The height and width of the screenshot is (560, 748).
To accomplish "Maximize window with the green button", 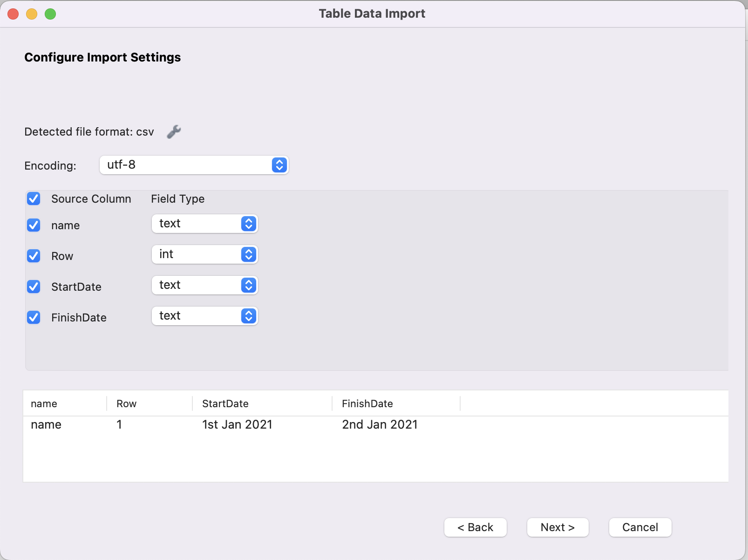I will pyautogui.click(x=50, y=14).
